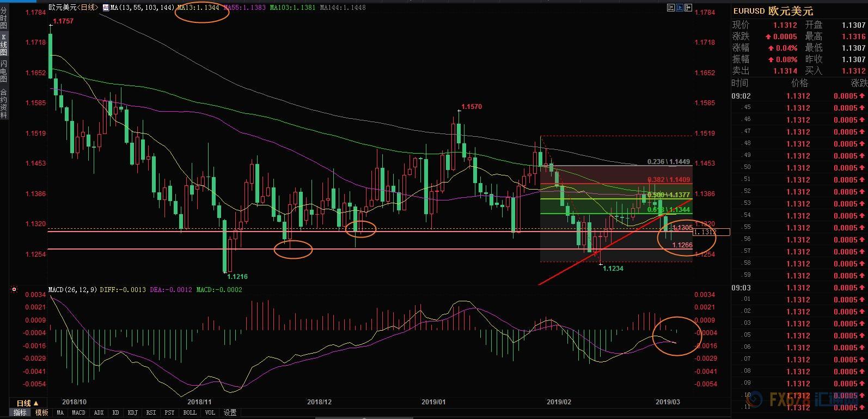The height and width of the screenshot is (419, 868).
Task: Click the 1.1216 low price label
Action: tap(237, 277)
